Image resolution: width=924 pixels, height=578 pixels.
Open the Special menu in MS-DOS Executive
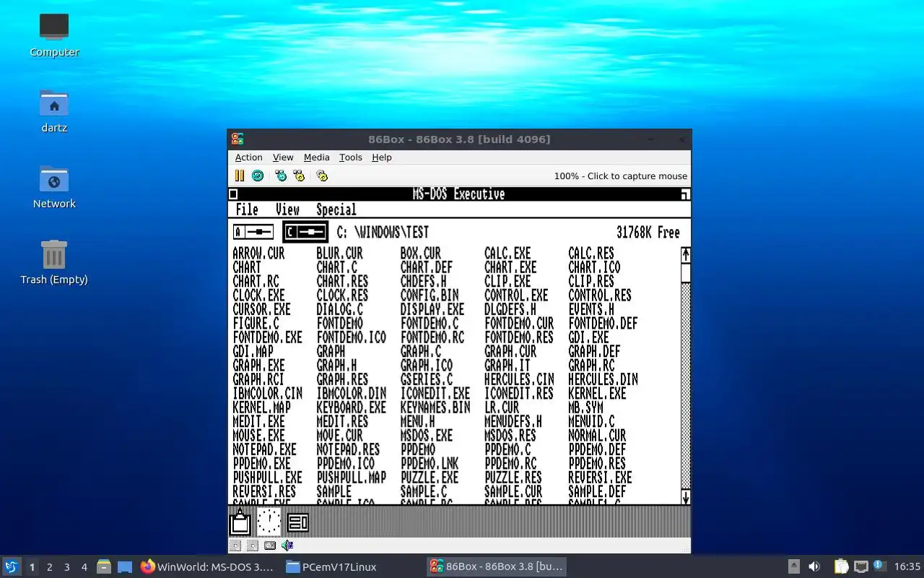(x=336, y=210)
